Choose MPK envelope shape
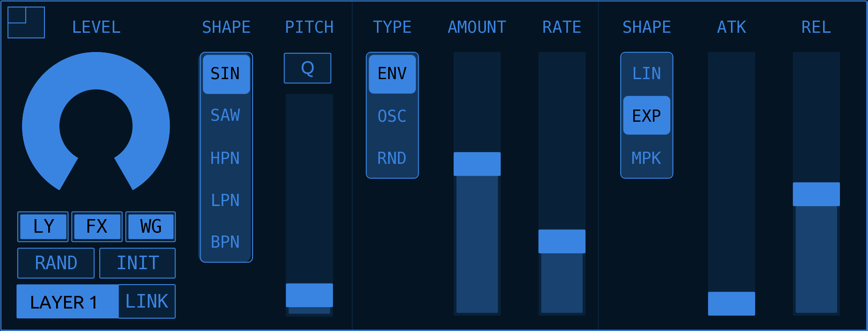 pyautogui.click(x=647, y=158)
